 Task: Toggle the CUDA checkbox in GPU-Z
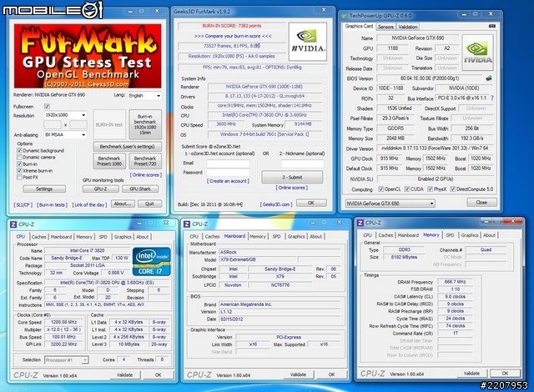pyautogui.click(x=406, y=189)
